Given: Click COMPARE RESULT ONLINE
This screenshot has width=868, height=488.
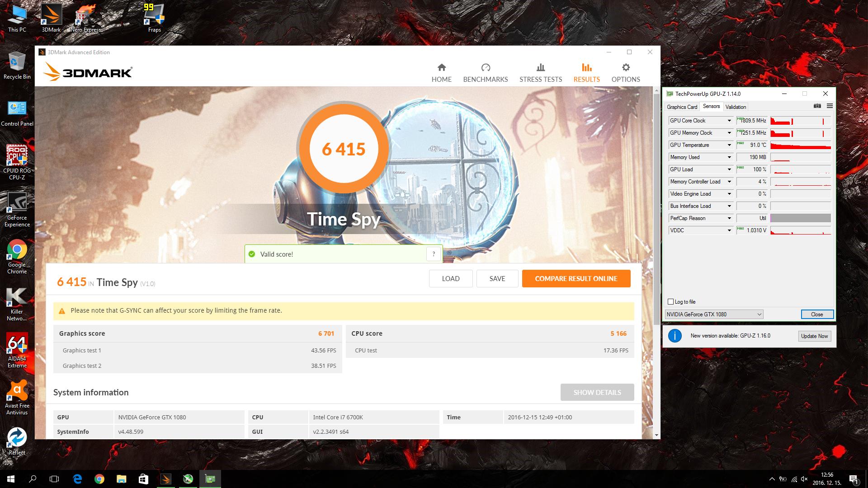Looking at the screenshot, I should point(576,279).
